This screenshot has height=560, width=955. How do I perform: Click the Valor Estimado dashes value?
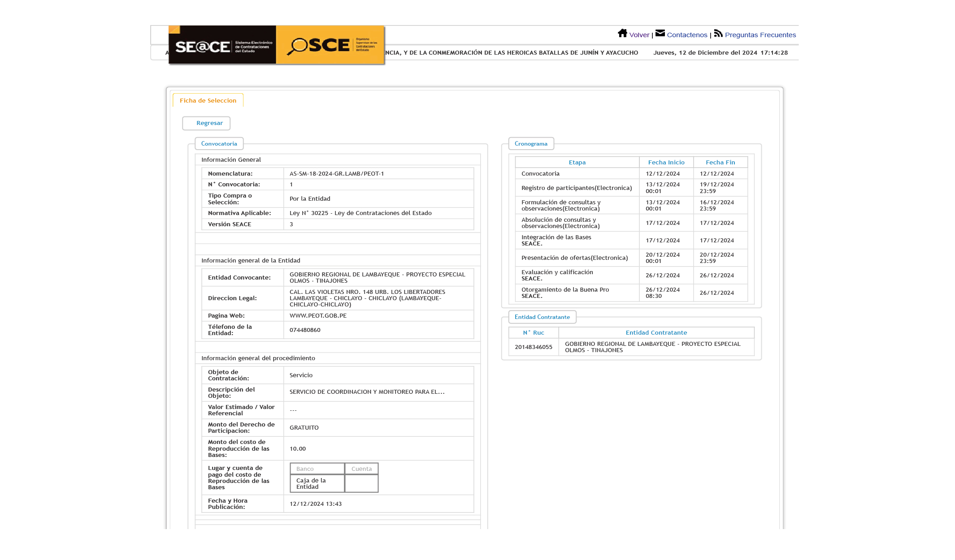(x=293, y=410)
